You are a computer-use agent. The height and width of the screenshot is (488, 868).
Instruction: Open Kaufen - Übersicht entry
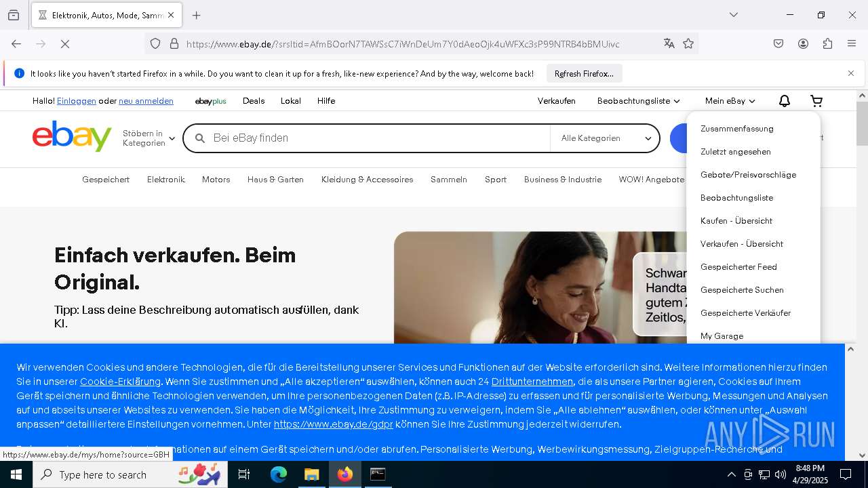[x=736, y=221]
